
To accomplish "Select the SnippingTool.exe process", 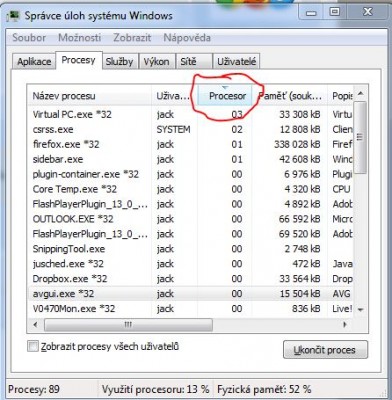I will click(x=190, y=249).
